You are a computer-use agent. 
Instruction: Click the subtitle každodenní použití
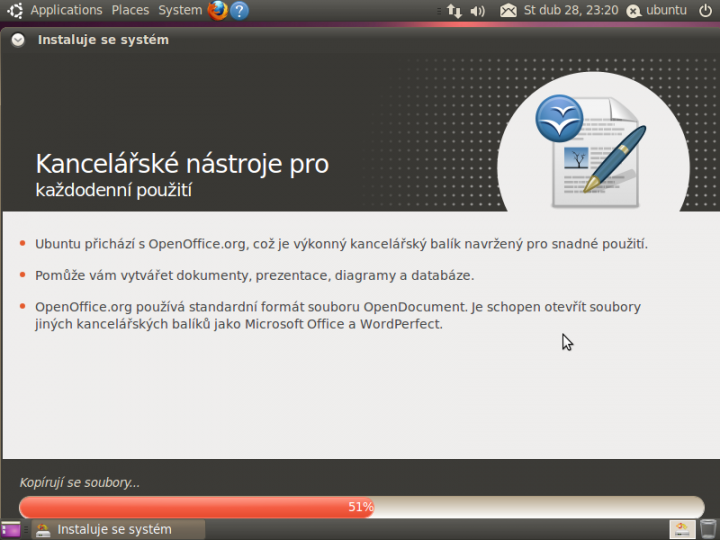click(113, 190)
